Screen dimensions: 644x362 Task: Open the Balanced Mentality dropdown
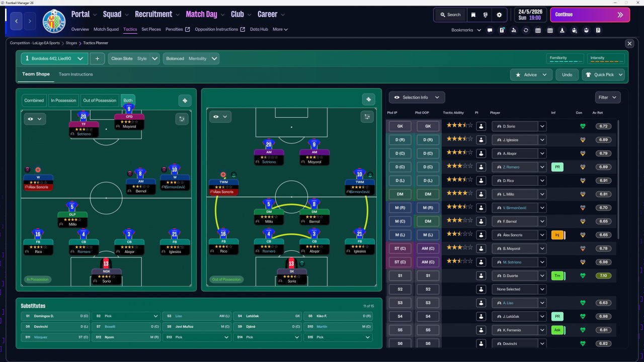click(191, 58)
